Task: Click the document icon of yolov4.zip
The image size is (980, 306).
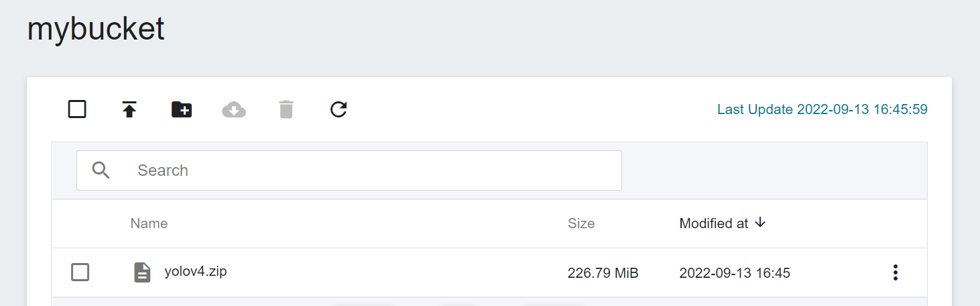Action: coord(142,272)
